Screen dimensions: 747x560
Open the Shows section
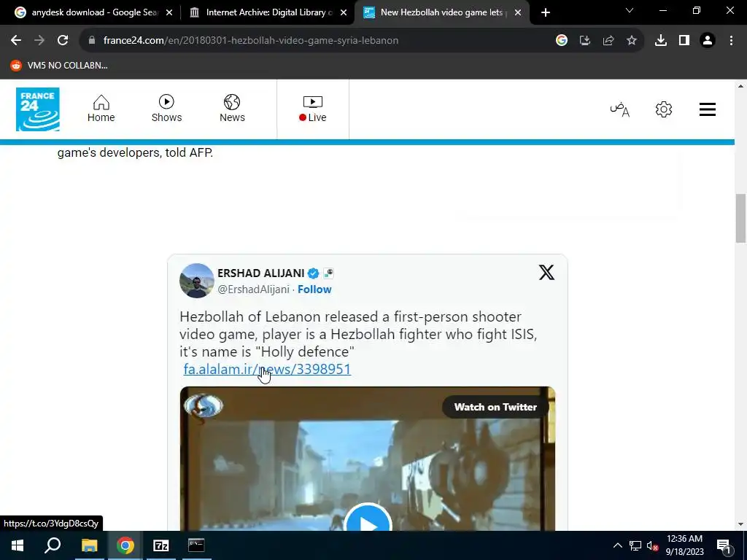[x=166, y=109]
